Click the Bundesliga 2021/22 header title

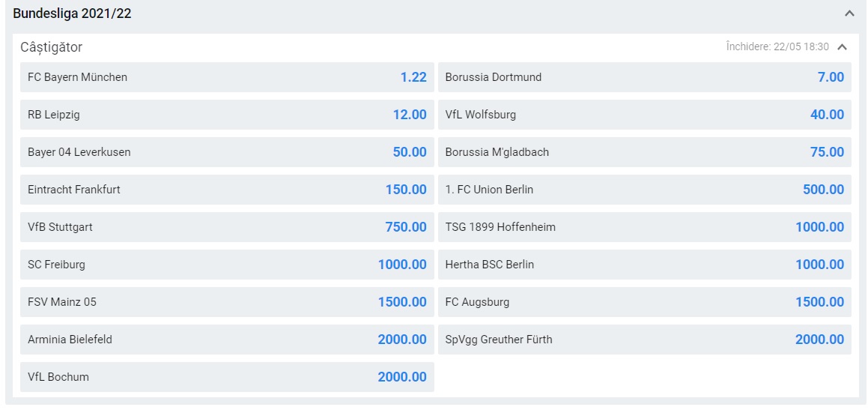(x=73, y=13)
